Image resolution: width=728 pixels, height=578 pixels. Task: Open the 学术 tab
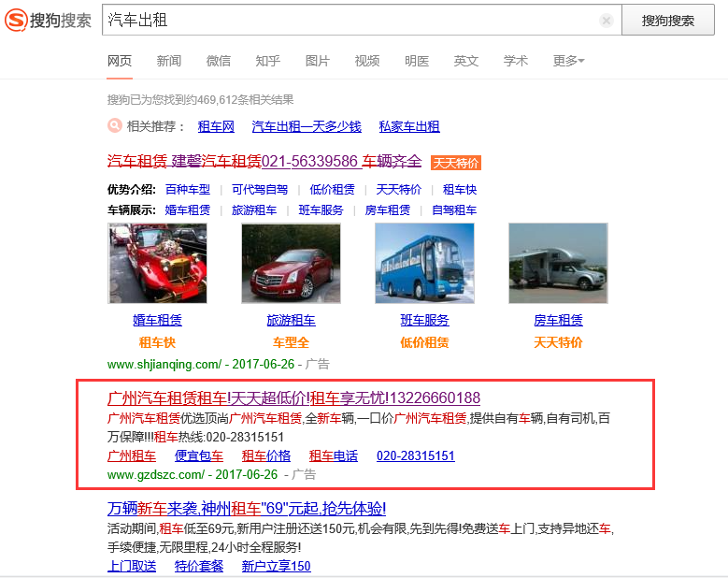[x=516, y=61]
